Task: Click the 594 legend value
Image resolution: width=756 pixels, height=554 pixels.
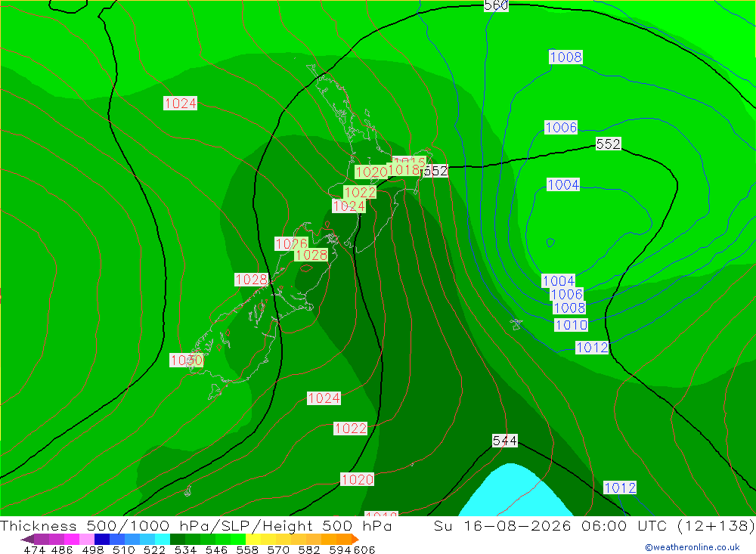Action: [340, 550]
